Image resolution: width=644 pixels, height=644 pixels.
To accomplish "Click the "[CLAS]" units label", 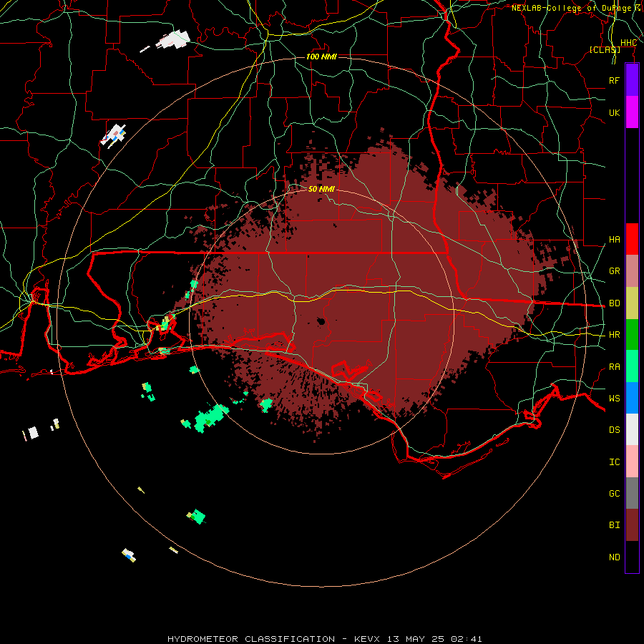I will (x=605, y=49).
